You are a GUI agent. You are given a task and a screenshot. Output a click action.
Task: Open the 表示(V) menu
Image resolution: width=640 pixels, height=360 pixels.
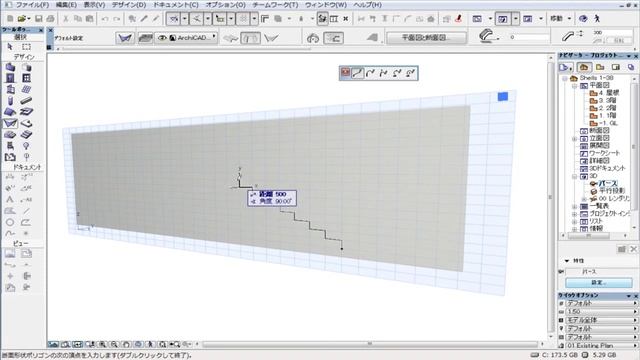94,5
